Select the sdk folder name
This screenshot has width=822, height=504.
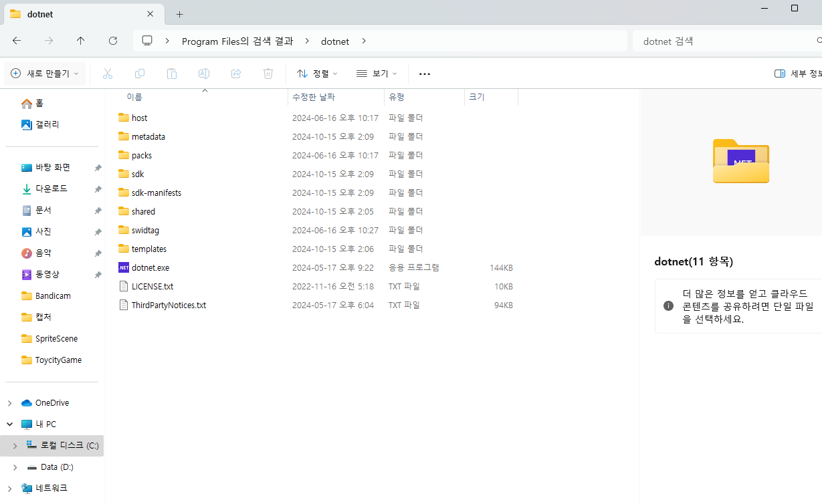tap(138, 174)
